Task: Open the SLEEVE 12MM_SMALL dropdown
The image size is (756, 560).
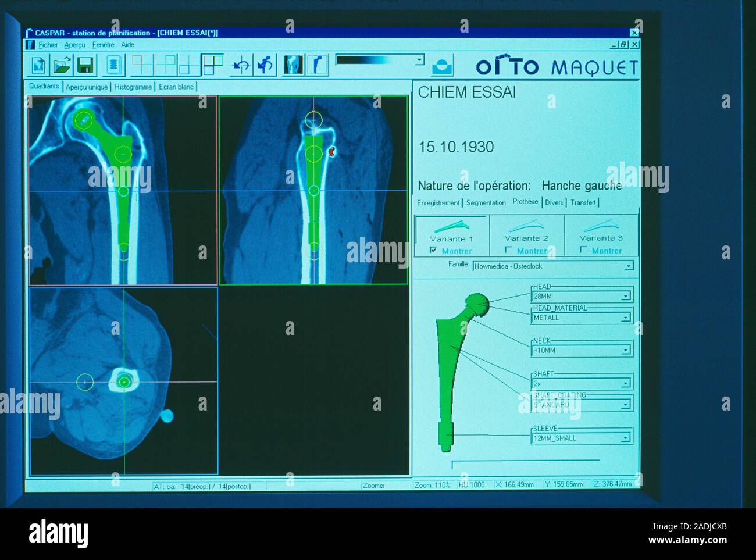Action: pyautogui.click(x=626, y=438)
